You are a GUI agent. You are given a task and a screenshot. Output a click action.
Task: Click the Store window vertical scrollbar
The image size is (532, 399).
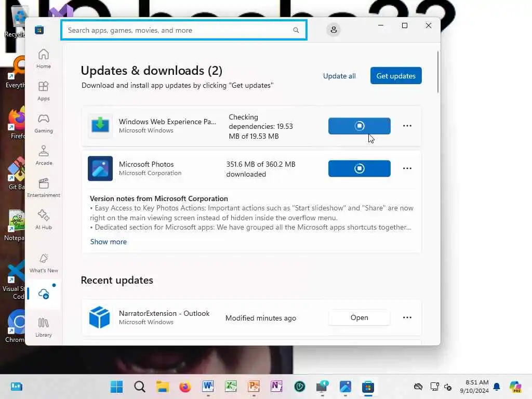(x=437, y=72)
